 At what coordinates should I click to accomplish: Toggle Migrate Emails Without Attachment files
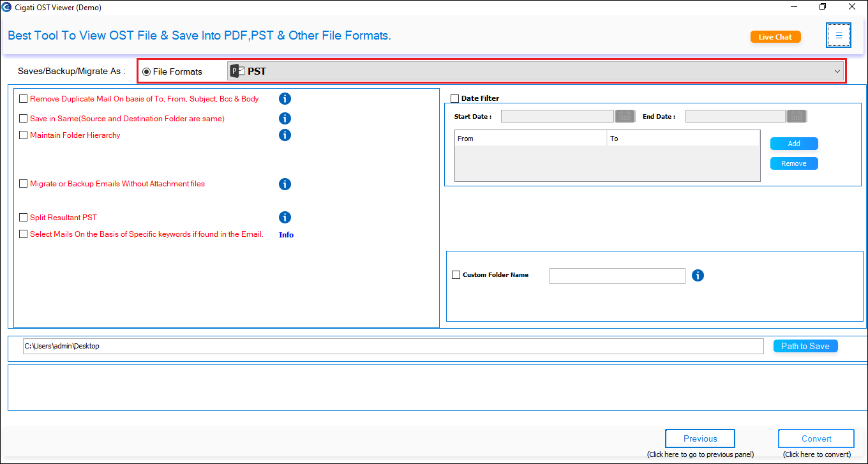pyautogui.click(x=24, y=184)
